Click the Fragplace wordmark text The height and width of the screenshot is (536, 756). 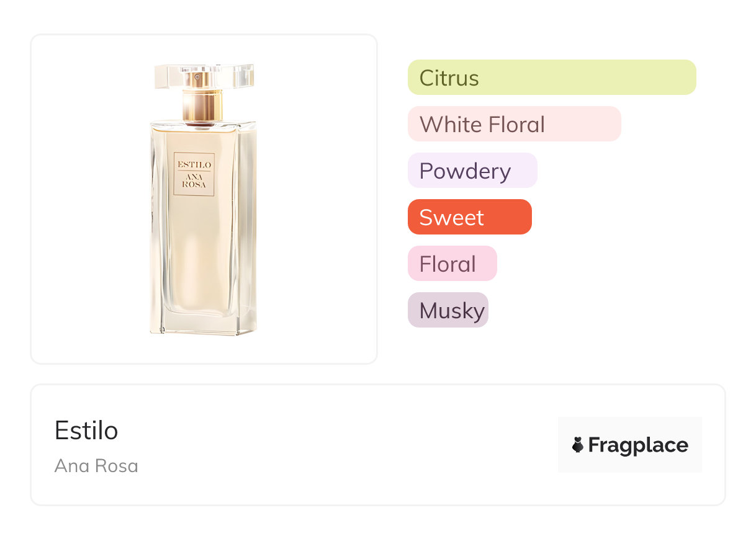click(638, 445)
